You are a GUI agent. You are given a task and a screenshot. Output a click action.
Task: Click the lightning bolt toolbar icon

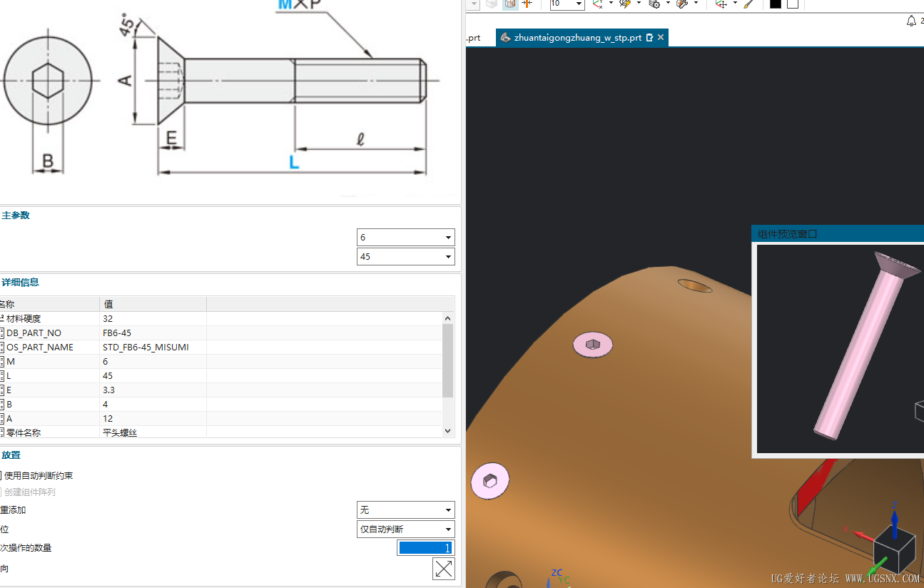(x=625, y=4)
